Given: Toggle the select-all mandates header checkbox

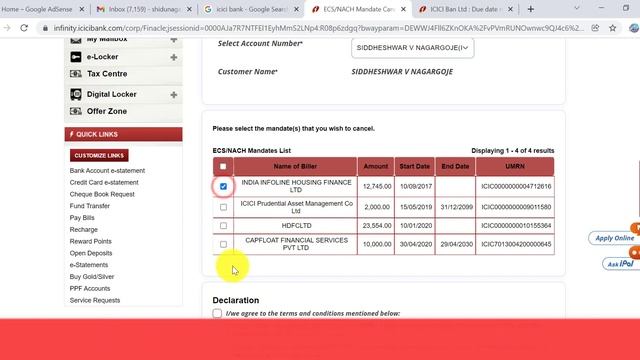Looking at the screenshot, I should pyautogui.click(x=223, y=167).
